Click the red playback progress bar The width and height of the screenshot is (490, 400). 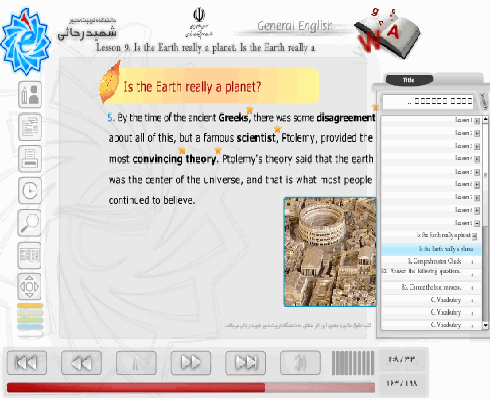tap(191, 387)
